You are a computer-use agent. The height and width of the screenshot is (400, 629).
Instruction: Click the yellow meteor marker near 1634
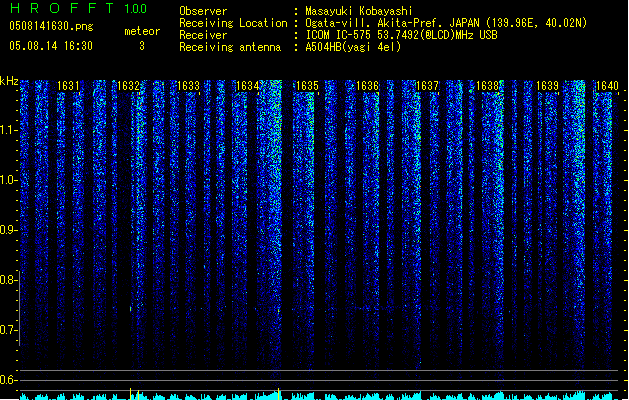pos(278,394)
